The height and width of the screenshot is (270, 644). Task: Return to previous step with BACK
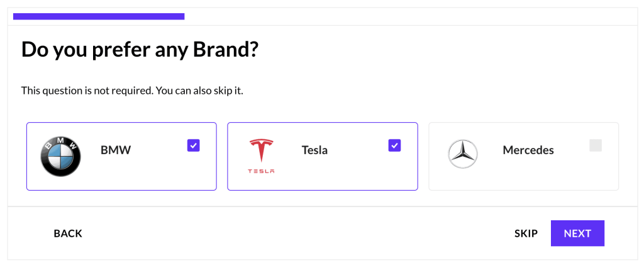[68, 233]
